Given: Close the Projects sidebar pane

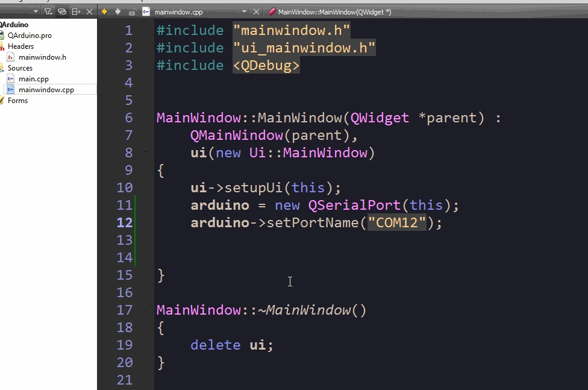Looking at the screenshot, I should tap(89, 12).
